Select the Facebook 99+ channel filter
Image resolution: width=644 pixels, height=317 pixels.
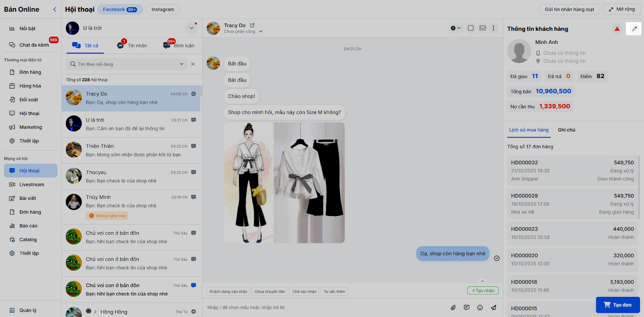point(120,9)
